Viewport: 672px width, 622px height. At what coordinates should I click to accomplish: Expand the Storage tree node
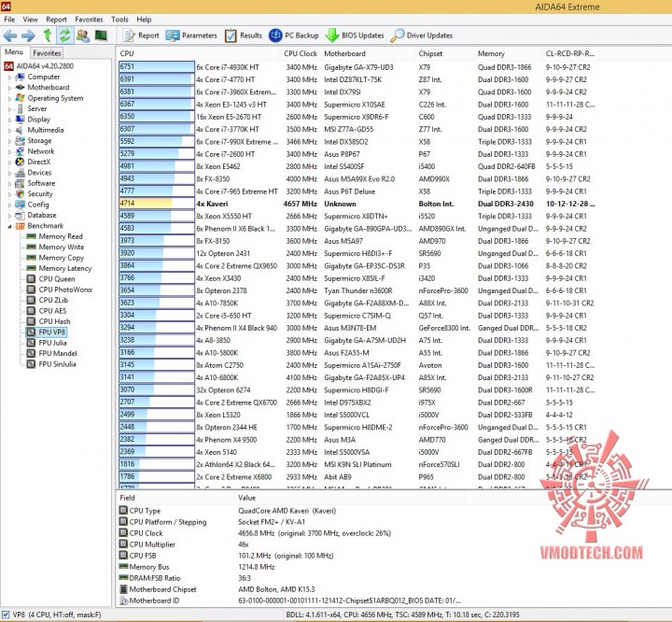click(9, 141)
